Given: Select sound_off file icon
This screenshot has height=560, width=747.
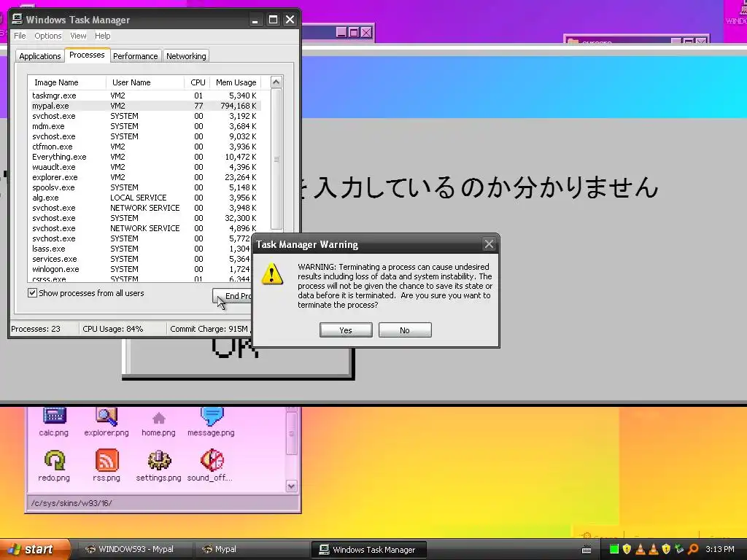Looking at the screenshot, I should coord(211,466).
